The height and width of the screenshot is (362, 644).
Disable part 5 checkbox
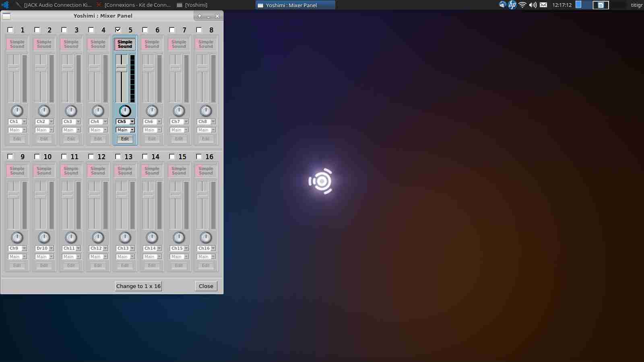118,30
